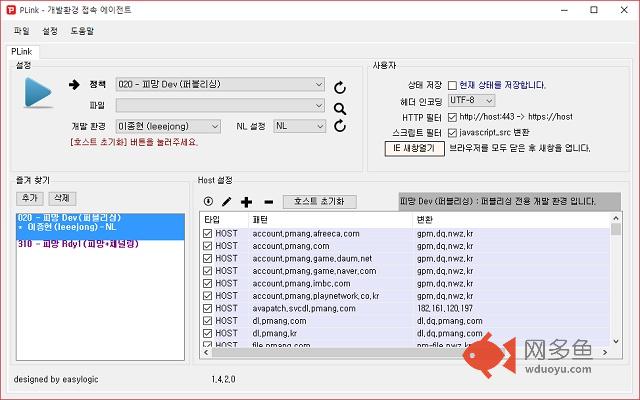Refresh the policy list with reload icon

pos(340,88)
